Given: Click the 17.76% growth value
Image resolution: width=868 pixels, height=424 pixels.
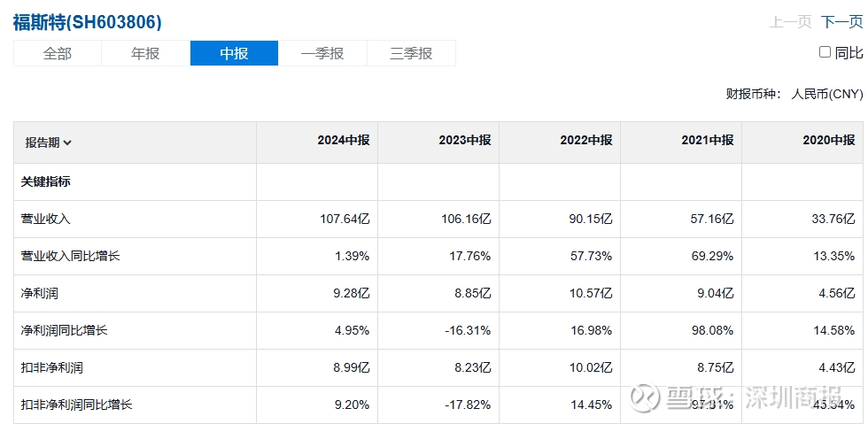Looking at the screenshot, I should pos(471,256).
